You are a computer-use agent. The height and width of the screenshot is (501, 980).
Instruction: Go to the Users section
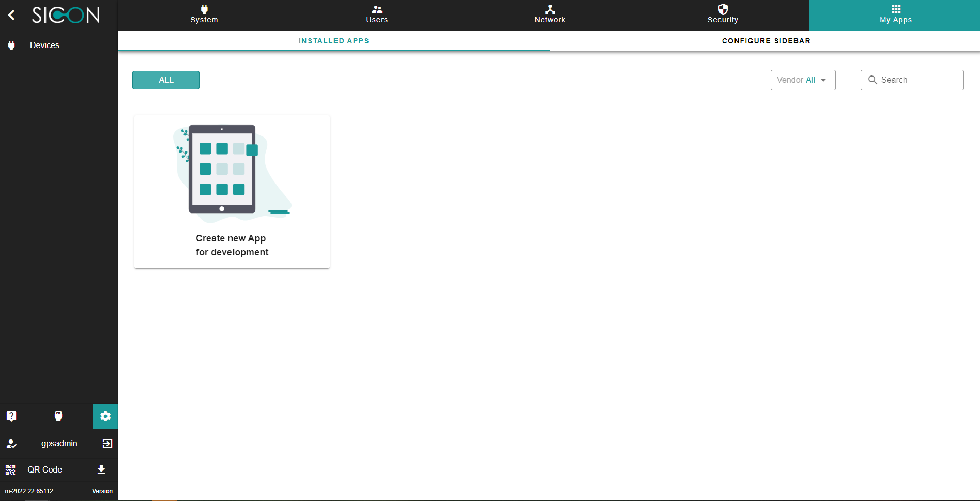tap(377, 14)
